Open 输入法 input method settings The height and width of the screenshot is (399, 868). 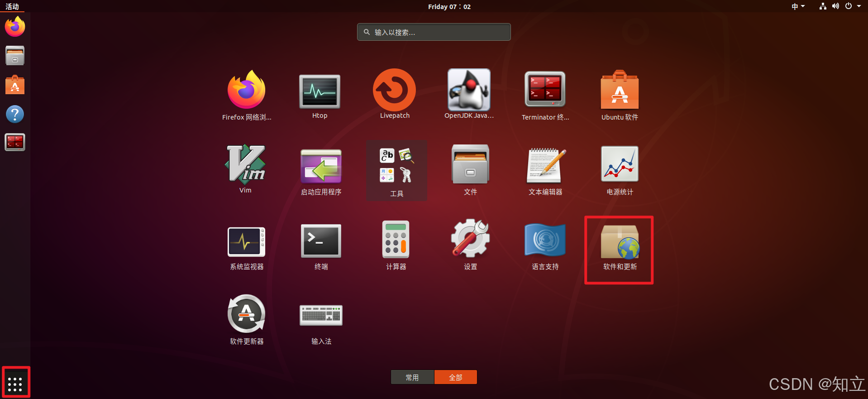[321, 315]
